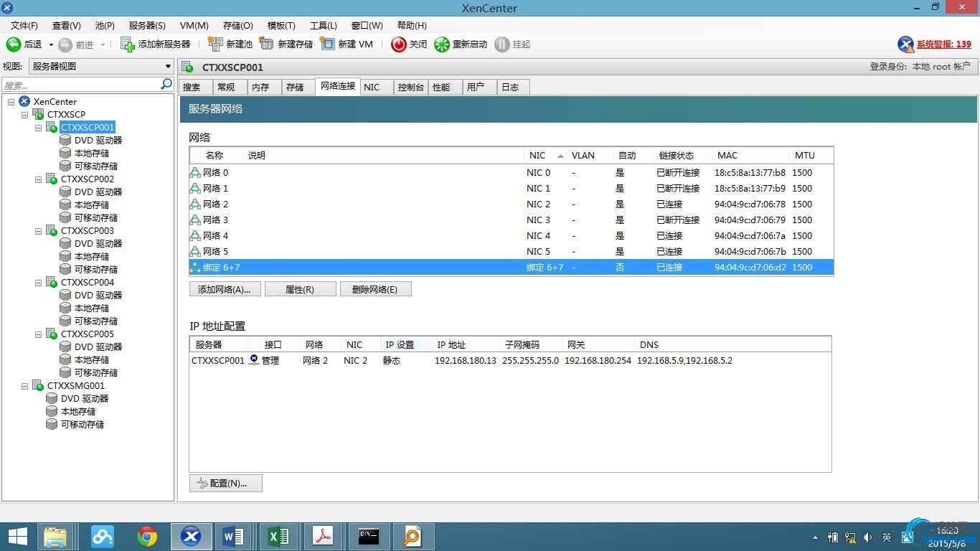Click the XenCenter root node icon
The width and height of the screenshot is (980, 551).
click(x=24, y=101)
